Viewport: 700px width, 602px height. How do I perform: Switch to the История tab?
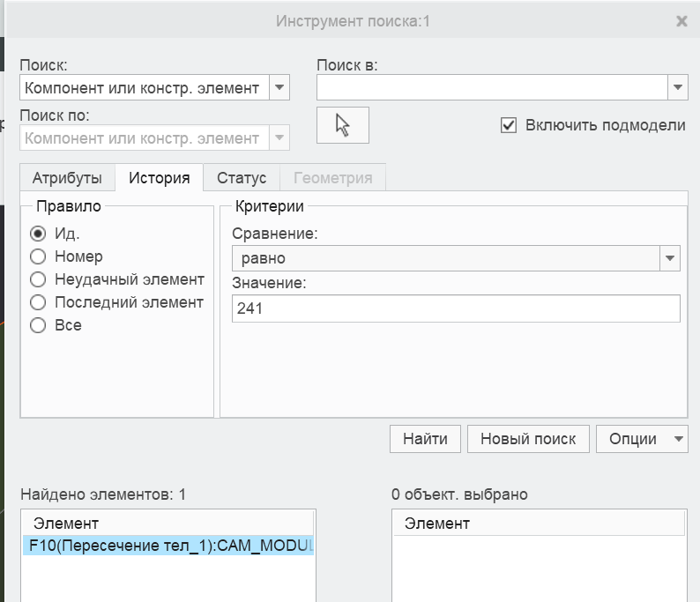pos(160,178)
